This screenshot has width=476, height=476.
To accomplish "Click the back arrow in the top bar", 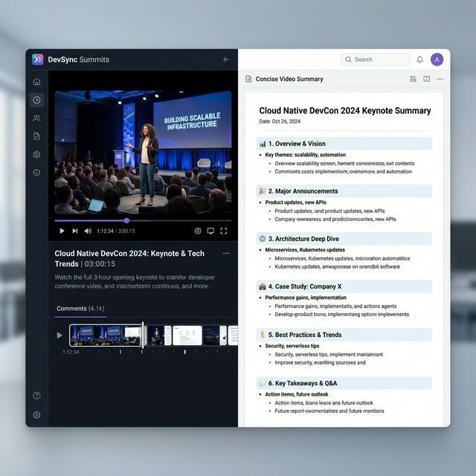I will 226,59.
